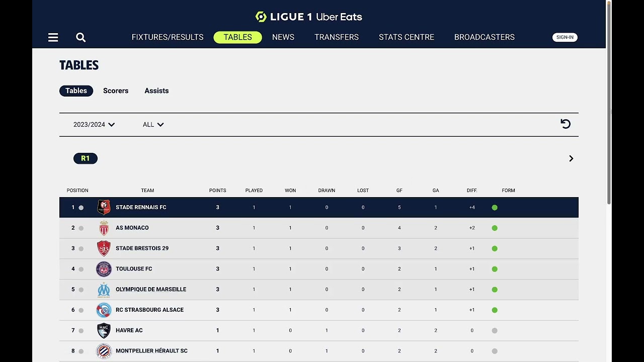This screenshot has height=362, width=644.
Task: Click the GA column header
Action: click(x=436, y=191)
